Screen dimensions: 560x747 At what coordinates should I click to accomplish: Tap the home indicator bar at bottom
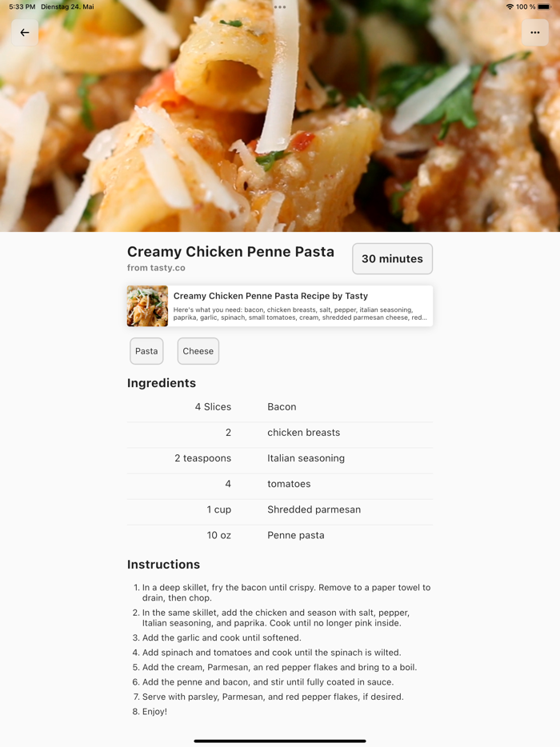[280, 741]
